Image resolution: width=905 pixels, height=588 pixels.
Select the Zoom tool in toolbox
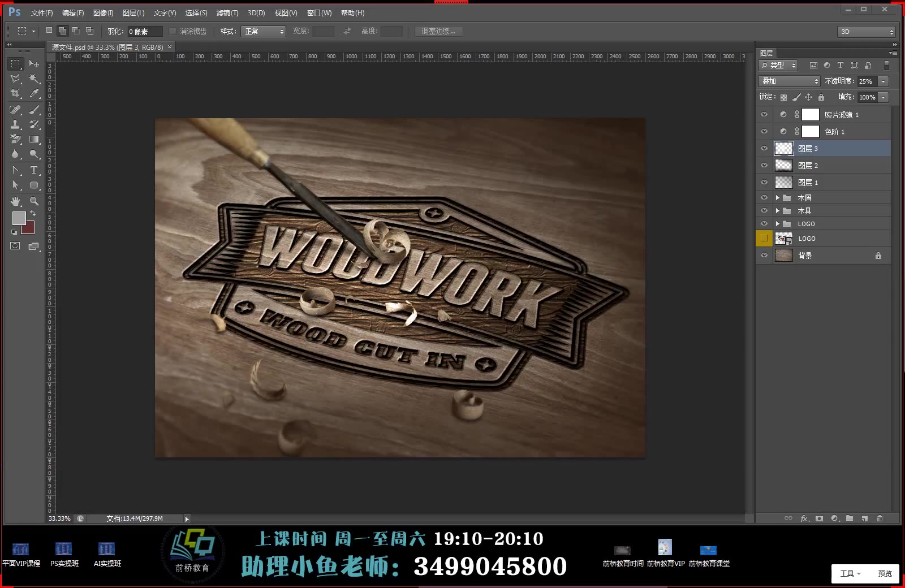click(x=34, y=201)
